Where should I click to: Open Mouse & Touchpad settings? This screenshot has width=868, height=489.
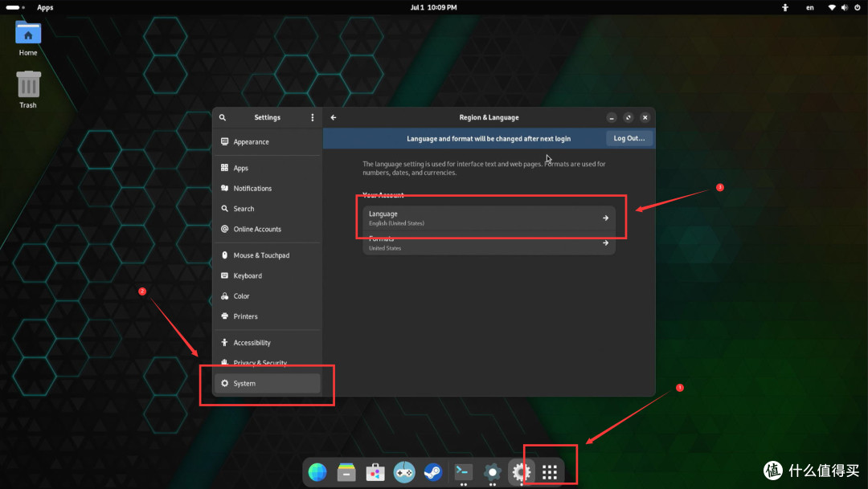[268, 255]
